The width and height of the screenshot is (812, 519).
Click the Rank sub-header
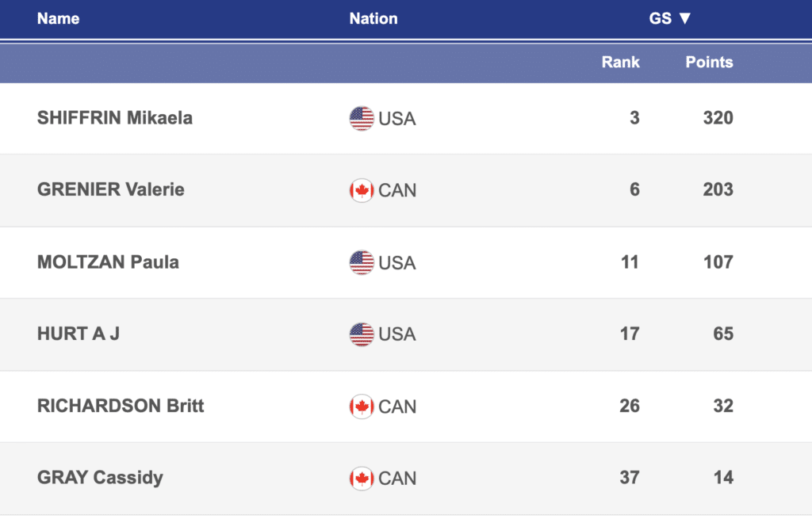click(x=620, y=62)
